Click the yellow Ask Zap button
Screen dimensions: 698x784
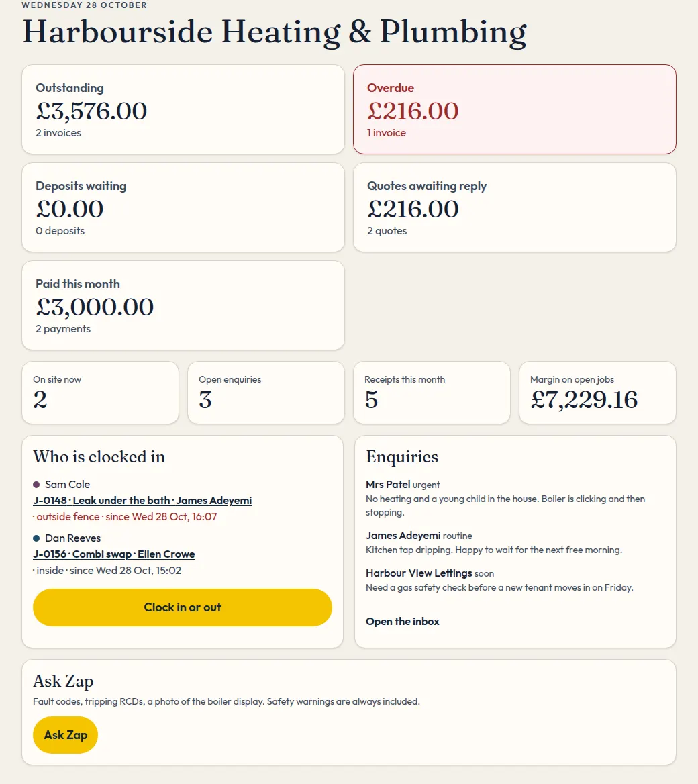(x=66, y=735)
